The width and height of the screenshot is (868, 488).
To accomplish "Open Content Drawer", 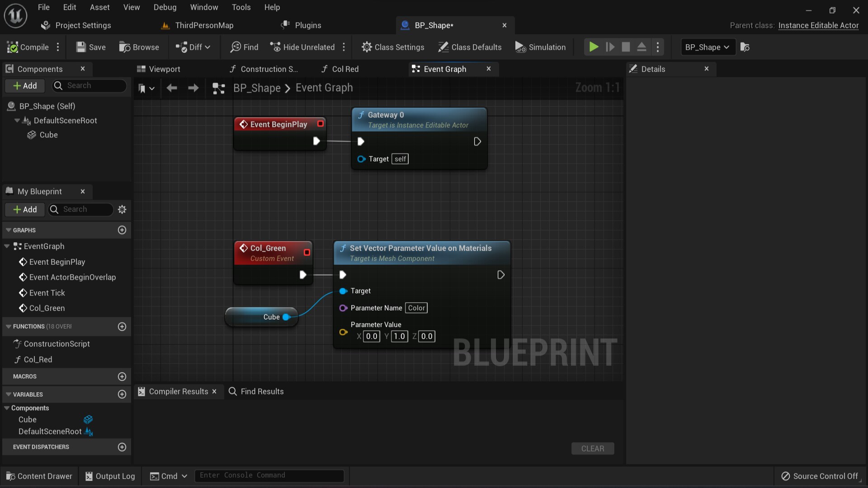I will [39, 476].
